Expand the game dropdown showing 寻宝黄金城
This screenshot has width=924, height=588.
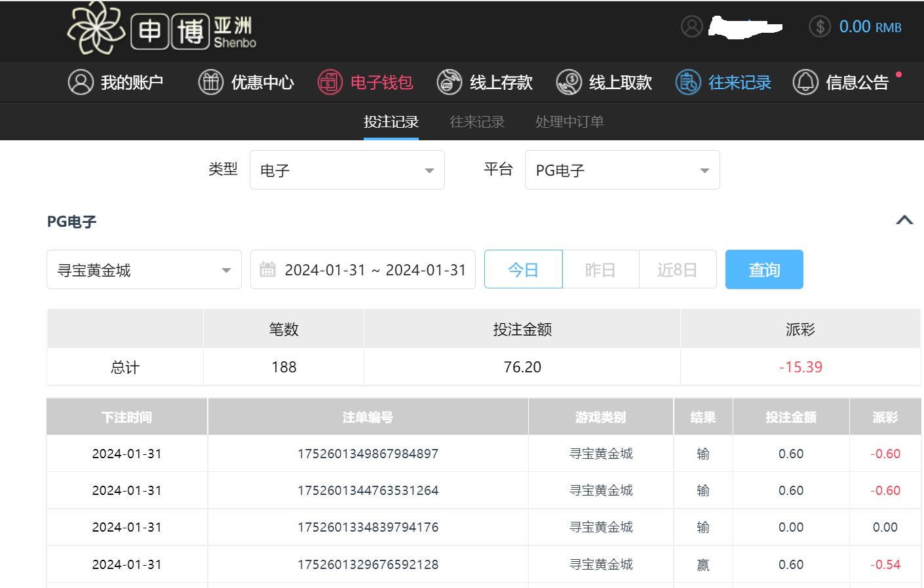(144, 270)
